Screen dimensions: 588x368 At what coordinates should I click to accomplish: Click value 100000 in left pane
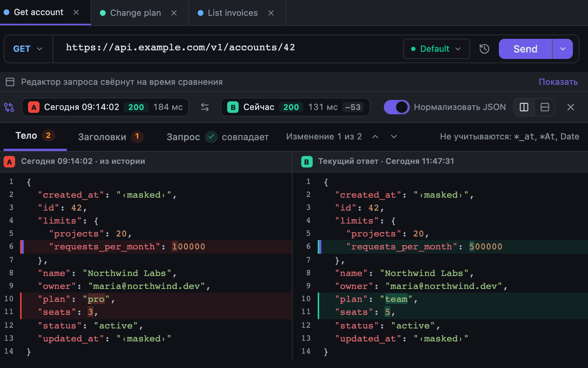[188, 247]
